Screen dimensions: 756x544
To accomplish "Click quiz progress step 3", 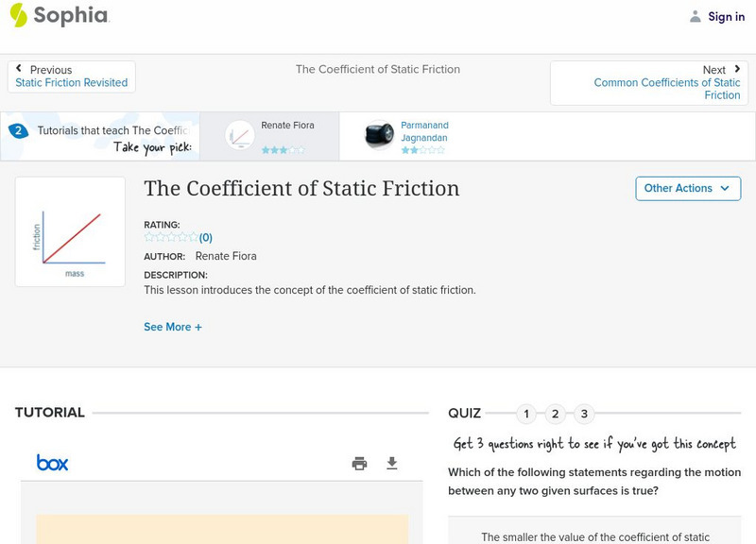I will point(586,413).
